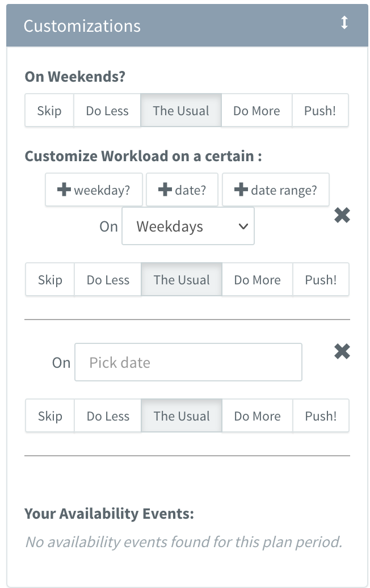This screenshot has width=370, height=588.
Task: Remove the Weekdays customization with the X icon
Action: click(342, 215)
